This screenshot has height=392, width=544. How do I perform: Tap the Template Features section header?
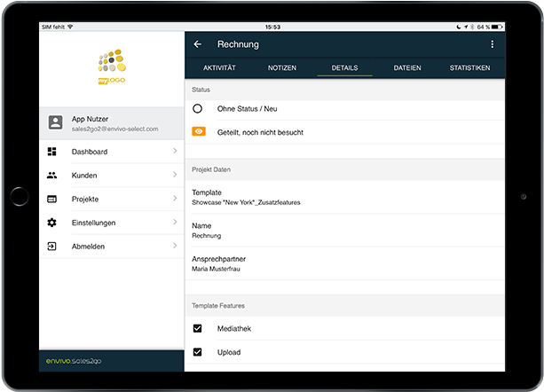(345, 306)
